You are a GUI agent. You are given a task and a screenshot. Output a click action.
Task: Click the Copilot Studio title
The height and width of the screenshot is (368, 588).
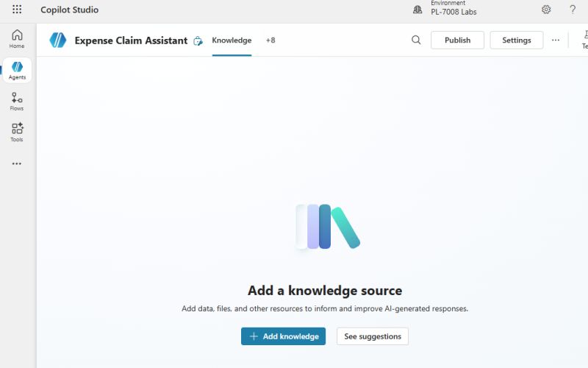[69, 10]
